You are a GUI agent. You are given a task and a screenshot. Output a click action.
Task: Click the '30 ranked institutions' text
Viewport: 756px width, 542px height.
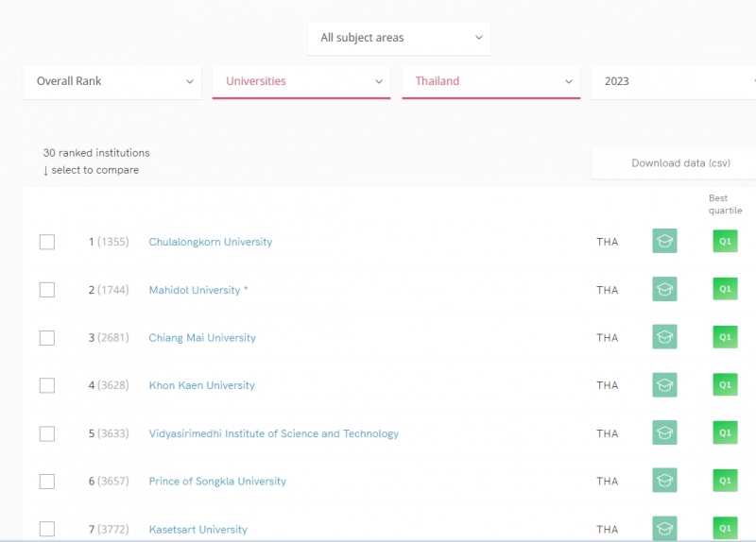96,153
